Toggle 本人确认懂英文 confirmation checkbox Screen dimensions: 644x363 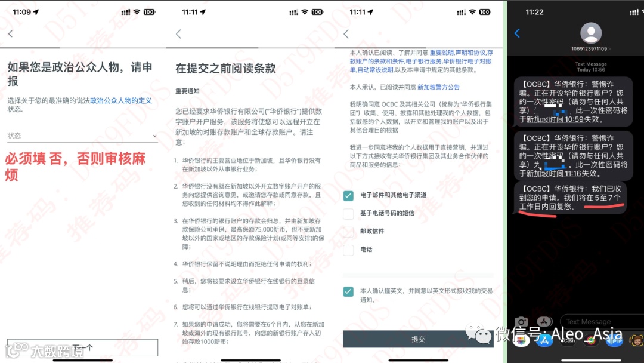pos(348,291)
